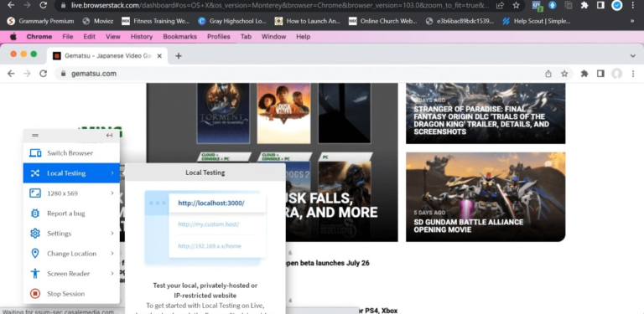Image resolution: width=644 pixels, height=314 pixels.
Task: Expand the Settings submenu chevron
Action: (x=112, y=234)
